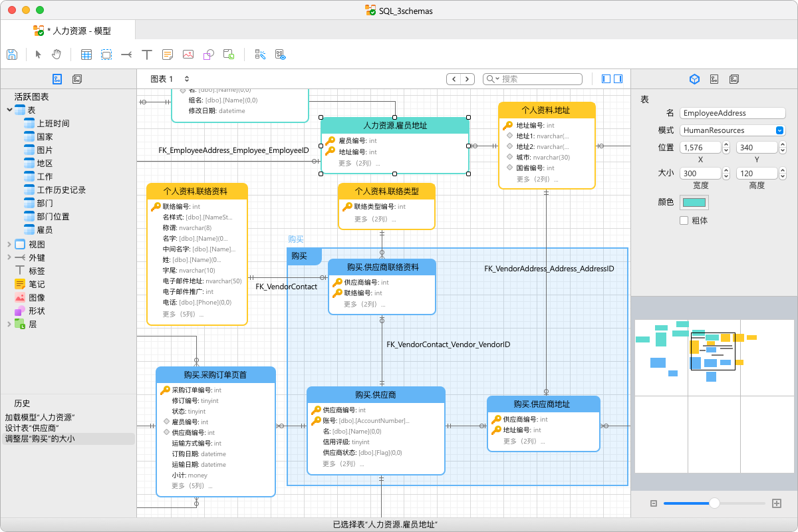Image resolution: width=798 pixels, height=532 pixels.
Task: Select the foreign key relation tool
Action: 126,55
